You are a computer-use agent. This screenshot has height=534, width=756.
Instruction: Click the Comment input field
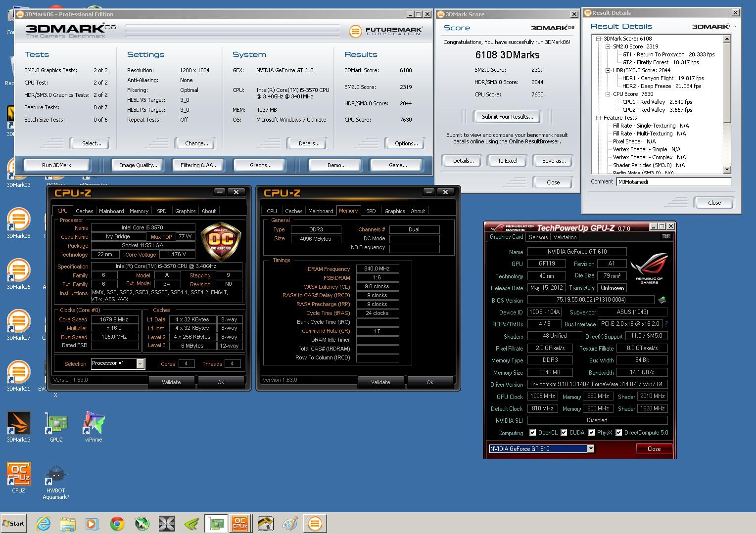(x=673, y=181)
